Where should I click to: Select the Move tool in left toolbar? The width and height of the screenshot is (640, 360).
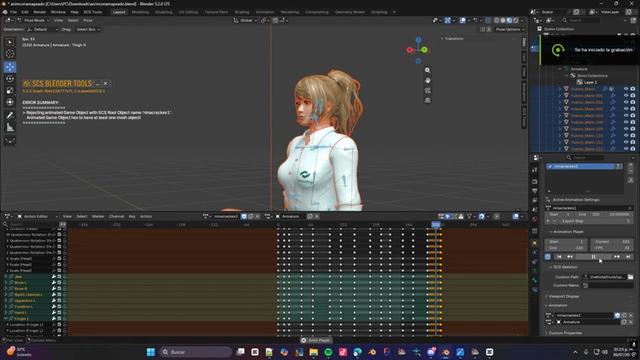click(10, 67)
